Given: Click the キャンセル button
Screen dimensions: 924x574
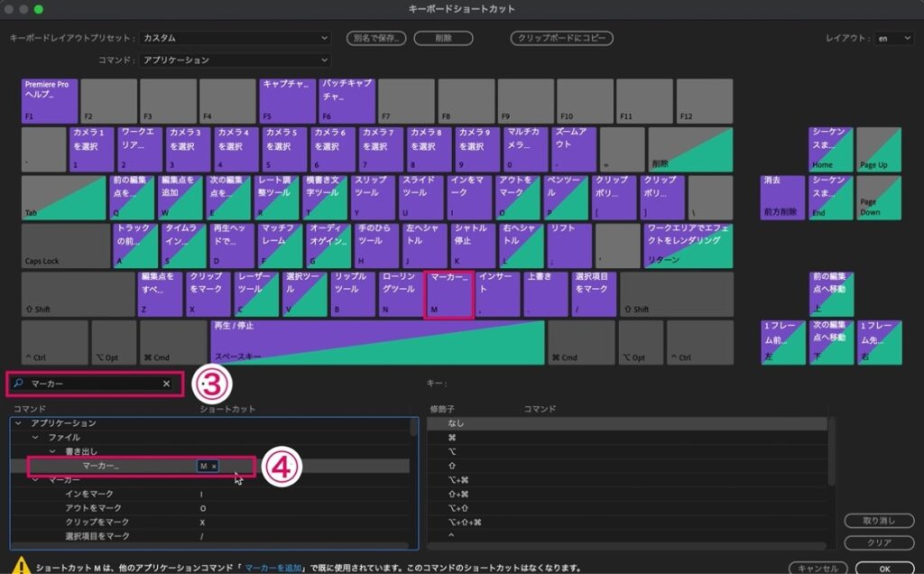Looking at the screenshot, I should (x=818, y=568).
